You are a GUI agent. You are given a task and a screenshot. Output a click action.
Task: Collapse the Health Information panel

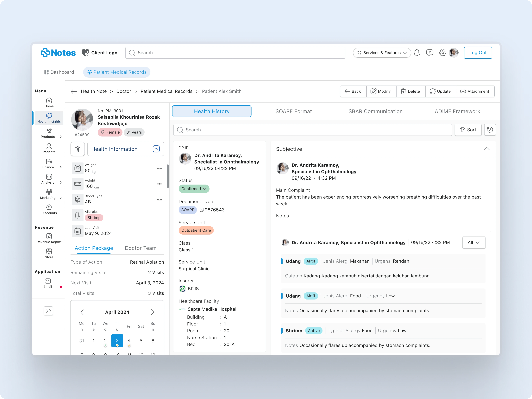[x=156, y=149]
